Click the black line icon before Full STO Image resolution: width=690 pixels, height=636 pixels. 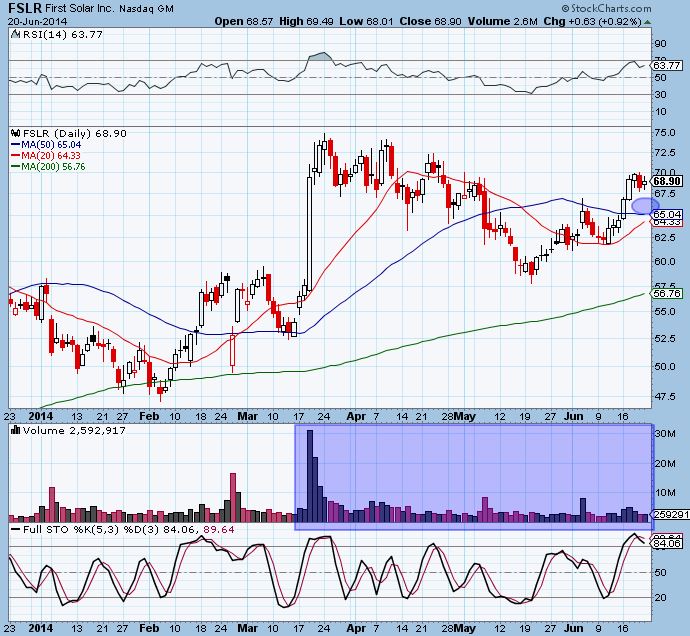[x=16, y=529]
